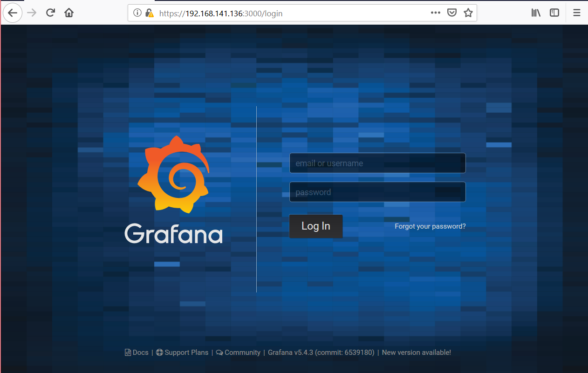Image resolution: width=588 pixels, height=373 pixels.
Task: Save page to Pocket
Action: (x=451, y=13)
